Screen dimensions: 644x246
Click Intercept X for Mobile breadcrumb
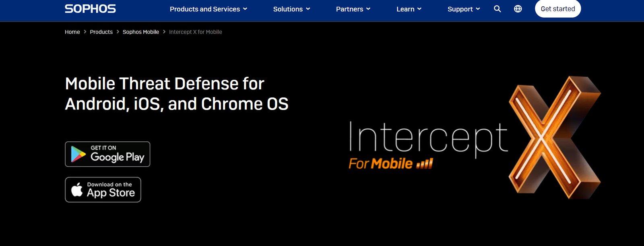pos(196,32)
